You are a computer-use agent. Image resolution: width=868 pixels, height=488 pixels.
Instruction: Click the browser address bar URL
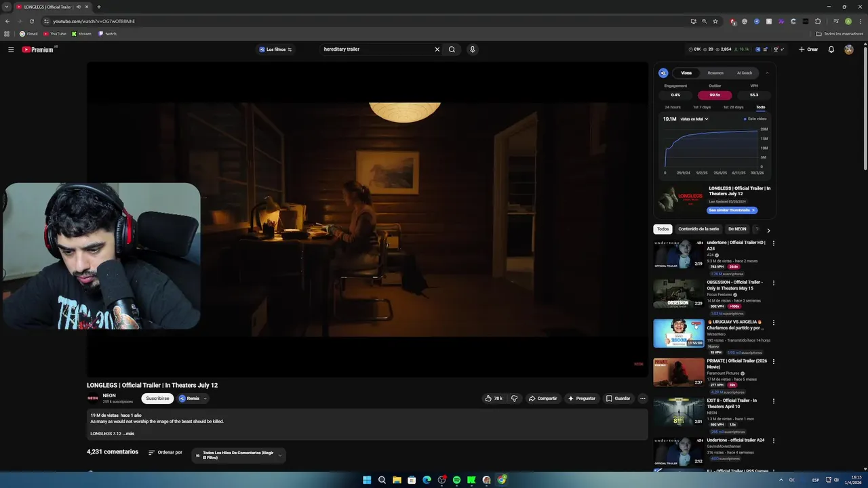point(94,21)
